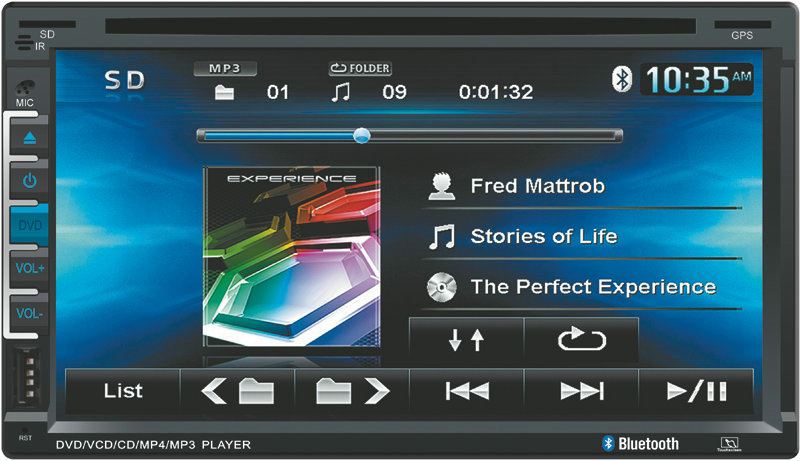Toggle play/pause playback
800x461 pixels.
coord(696,391)
